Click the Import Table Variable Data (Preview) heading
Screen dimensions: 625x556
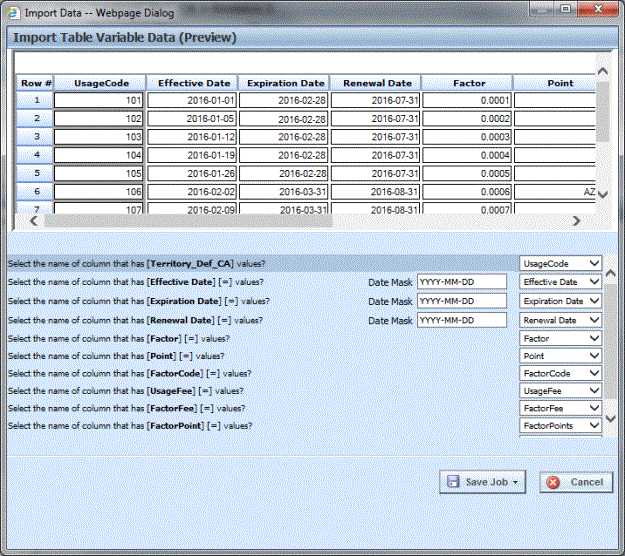click(125, 37)
